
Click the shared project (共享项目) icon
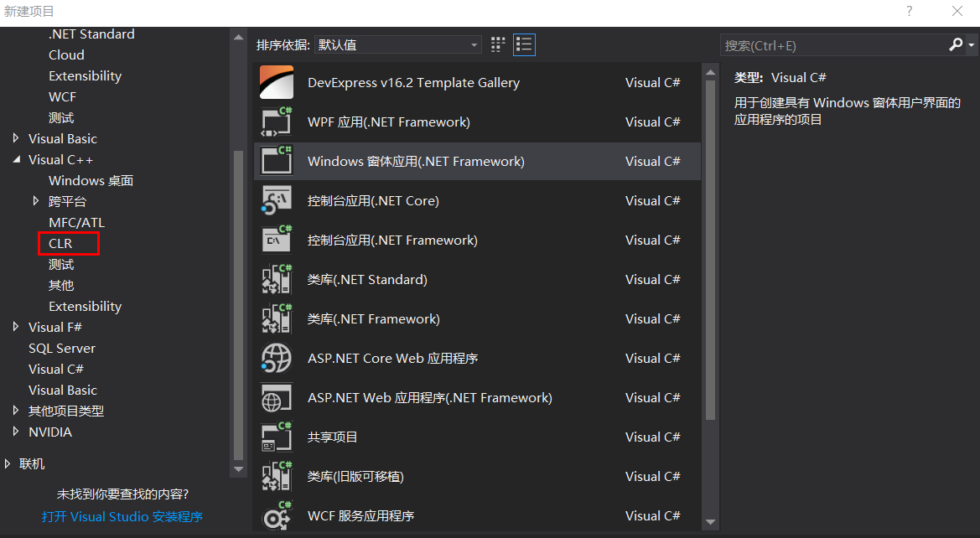[277, 437]
